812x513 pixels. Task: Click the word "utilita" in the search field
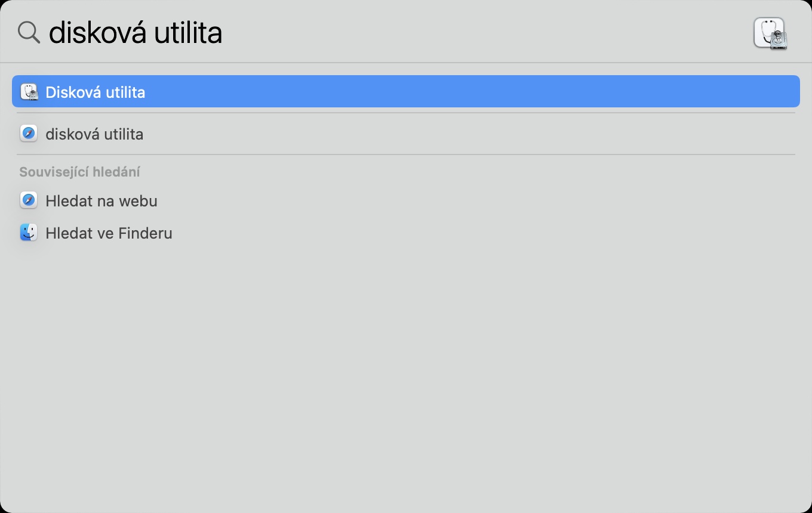click(x=188, y=33)
